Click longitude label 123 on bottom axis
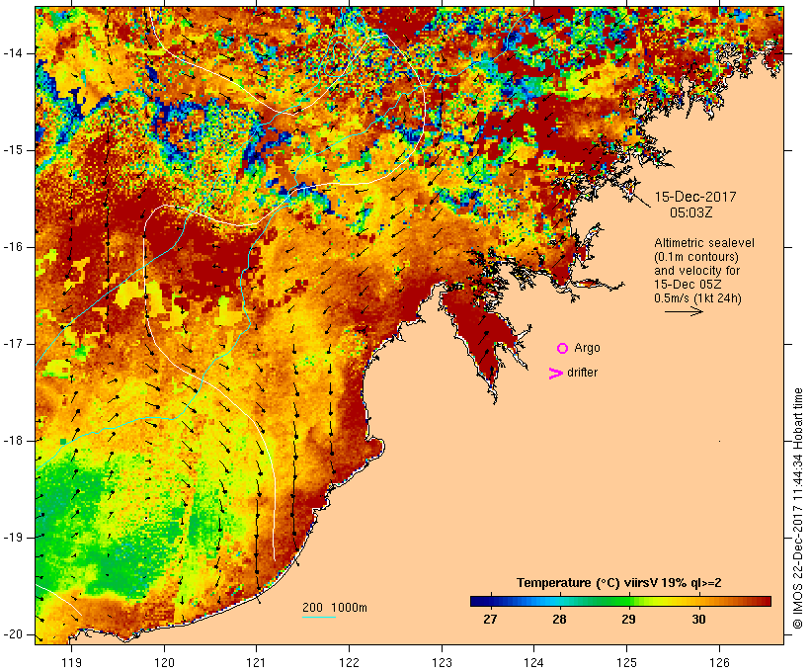This screenshot has height=672, width=810. 442,662
